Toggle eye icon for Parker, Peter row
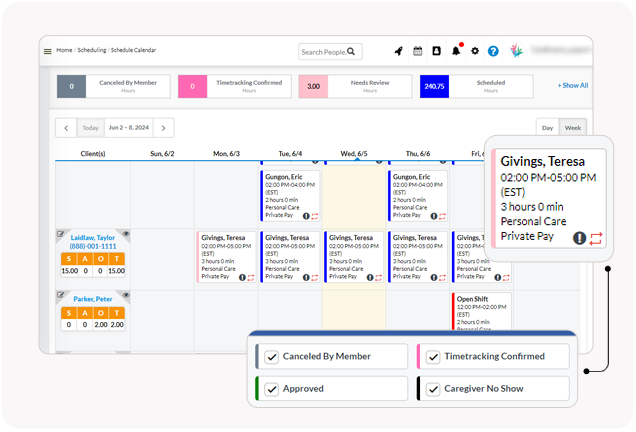The height and width of the screenshot is (432, 636). click(125, 296)
